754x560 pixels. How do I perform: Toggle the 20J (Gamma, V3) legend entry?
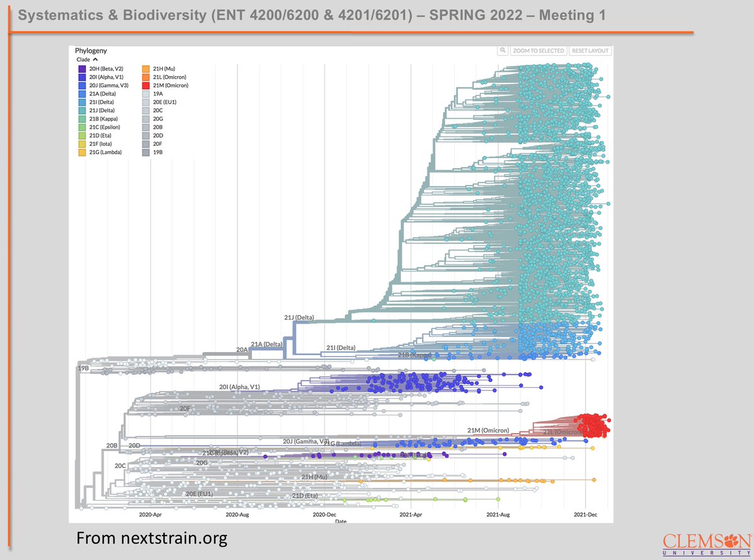82,85
